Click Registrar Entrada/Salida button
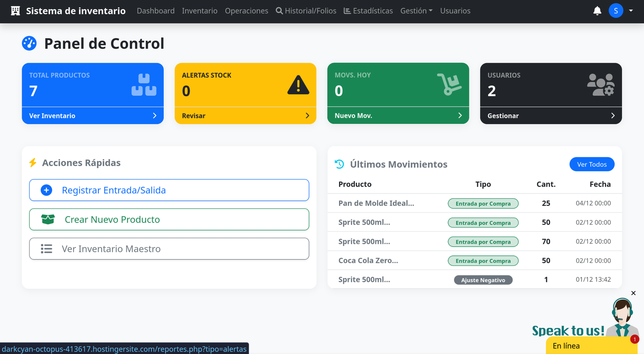This screenshot has width=644, height=354. [169, 190]
